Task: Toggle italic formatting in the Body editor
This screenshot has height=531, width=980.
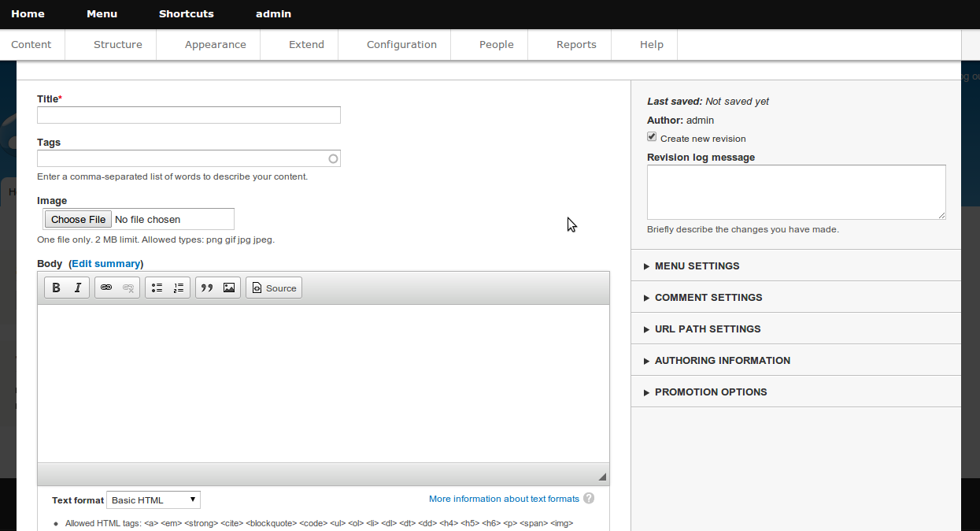Action: (x=77, y=288)
